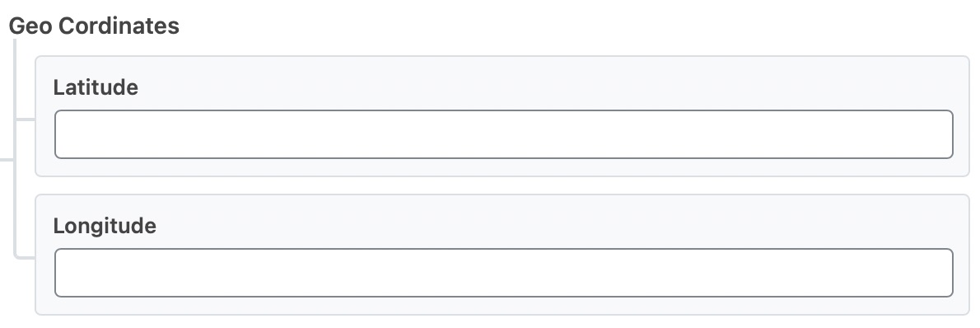This screenshot has height=328, width=980.
Task: Activate the first coordinate input, Latitude
Action: (x=504, y=134)
